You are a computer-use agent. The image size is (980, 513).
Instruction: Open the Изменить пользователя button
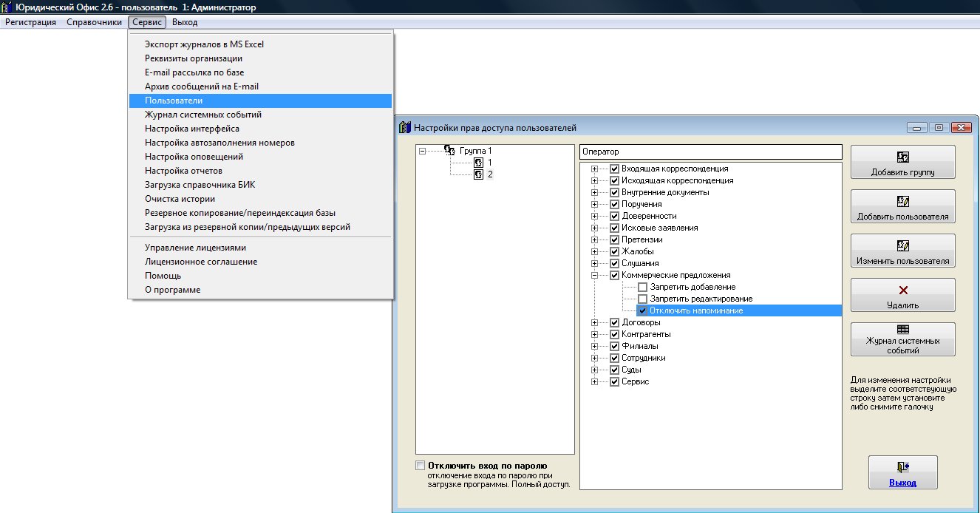pos(902,251)
